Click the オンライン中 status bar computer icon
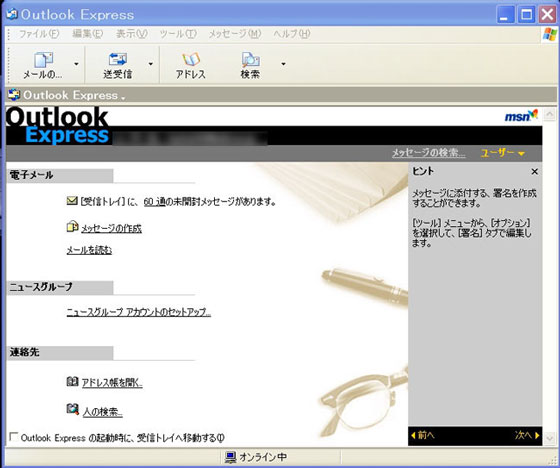The height and width of the screenshot is (468, 560). (230, 457)
